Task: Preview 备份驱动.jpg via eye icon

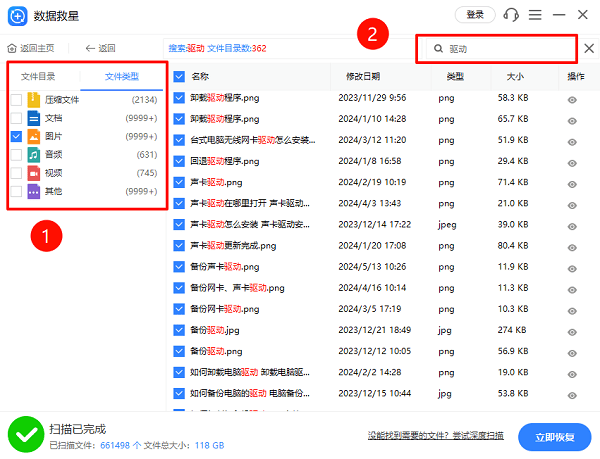Action: (572, 332)
